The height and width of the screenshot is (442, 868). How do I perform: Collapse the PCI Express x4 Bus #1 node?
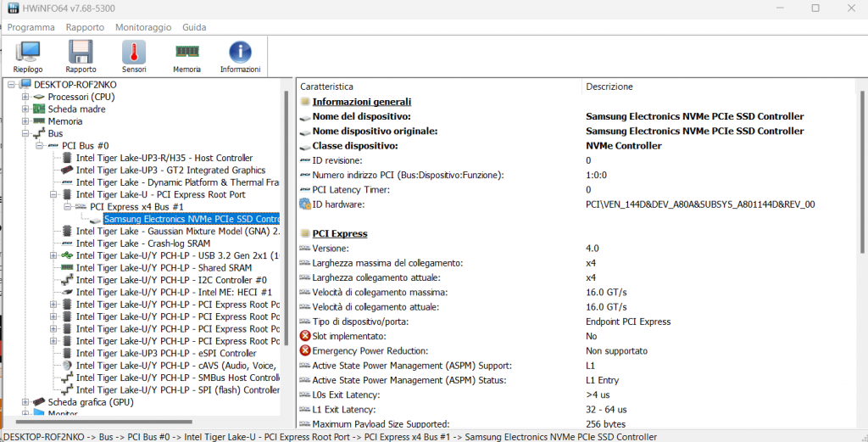click(x=68, y=207)
